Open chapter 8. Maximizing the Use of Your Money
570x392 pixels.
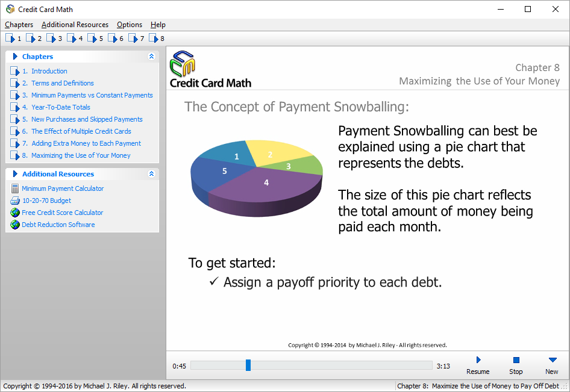click(77, 155)
